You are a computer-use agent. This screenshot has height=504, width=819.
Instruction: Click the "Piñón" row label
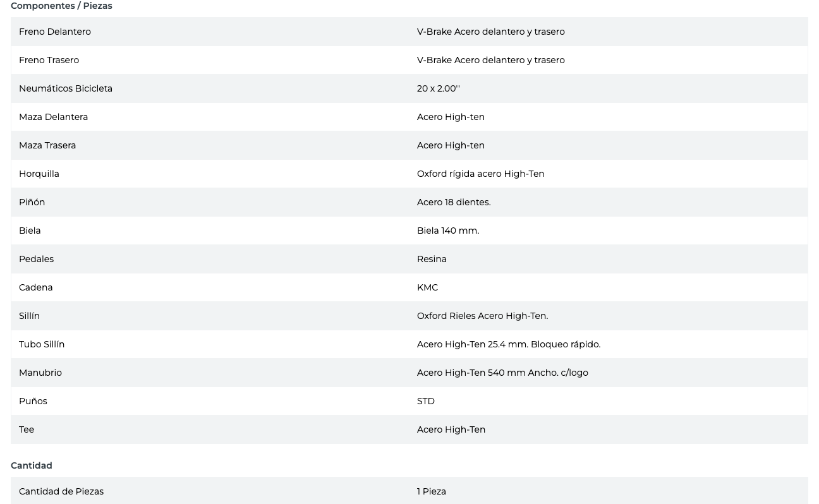pyautogui.click(x=32, y=202)
